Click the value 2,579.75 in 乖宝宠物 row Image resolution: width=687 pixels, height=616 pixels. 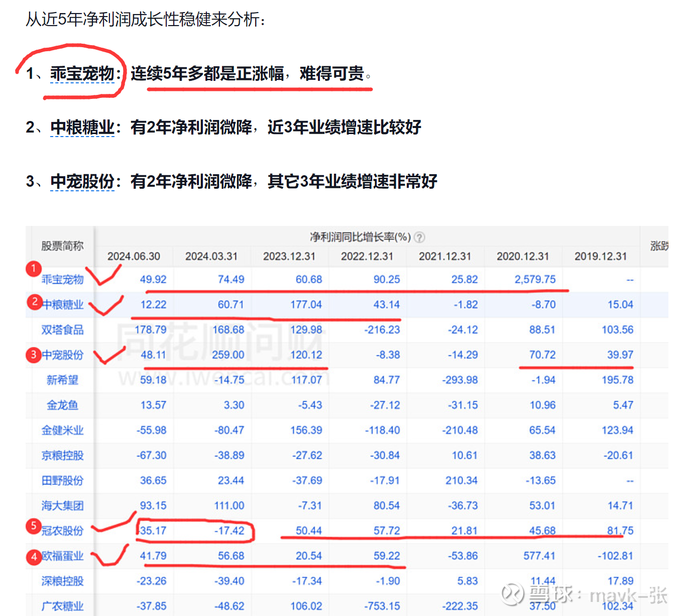(535, 279)
